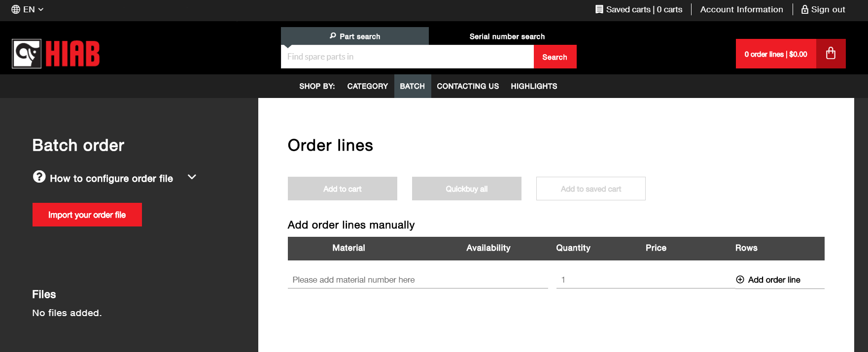Click the Quantity column header
Viewport: 868px width, 352px height.
point(573,248)
